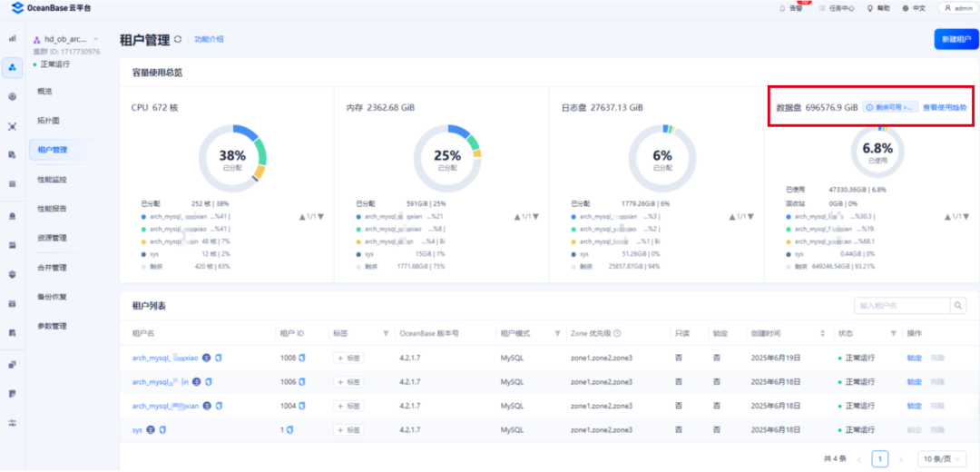Select 备份恢复 in the sidebar

(52, 297)
